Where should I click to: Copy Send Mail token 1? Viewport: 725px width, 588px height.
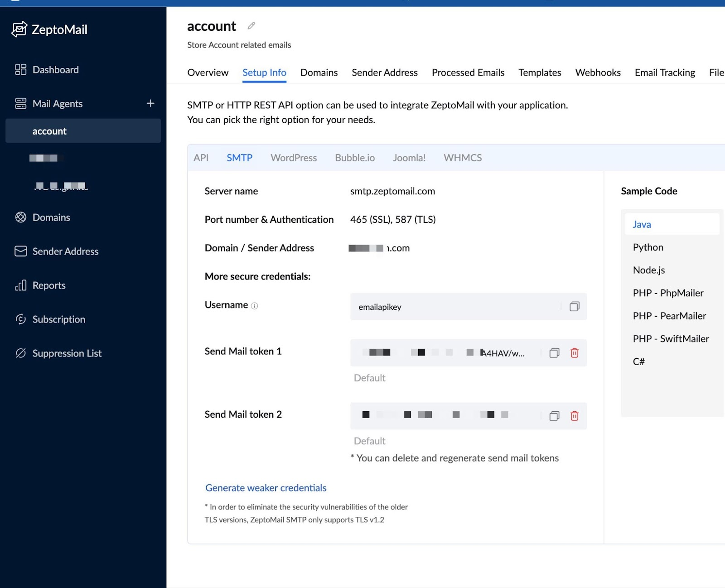(x=554, y=352)
